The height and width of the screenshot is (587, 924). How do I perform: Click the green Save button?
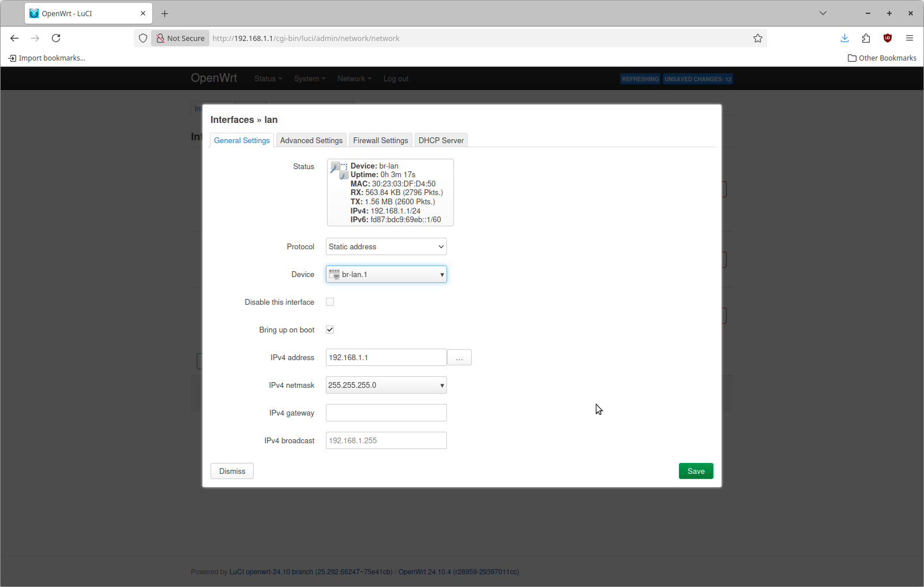pos(696,471)
